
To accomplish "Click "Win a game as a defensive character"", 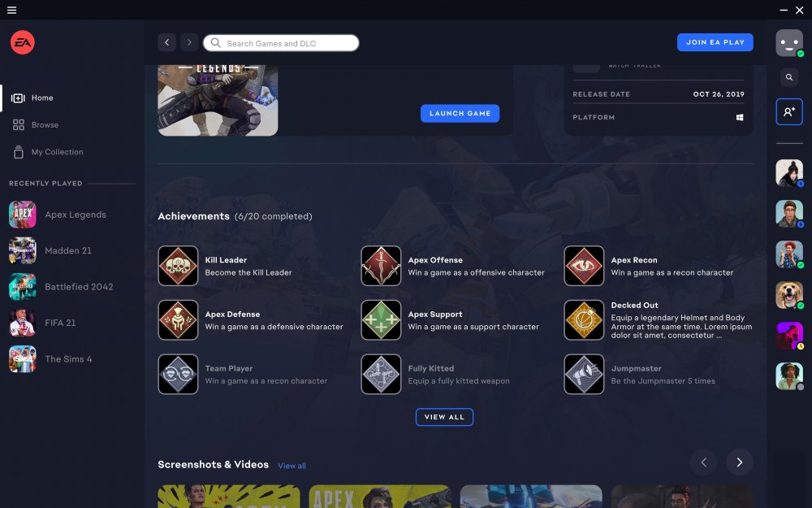I will 274,327.
